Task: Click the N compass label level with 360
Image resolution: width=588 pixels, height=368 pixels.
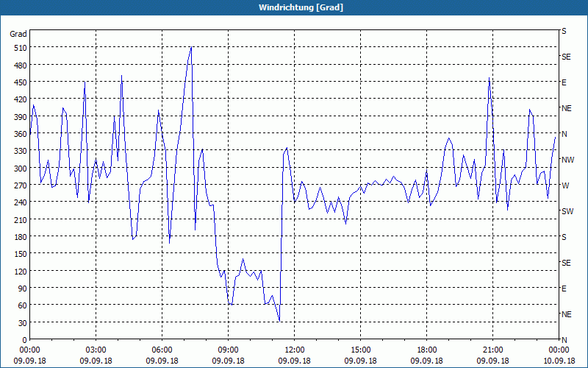Action: (564, 134)
